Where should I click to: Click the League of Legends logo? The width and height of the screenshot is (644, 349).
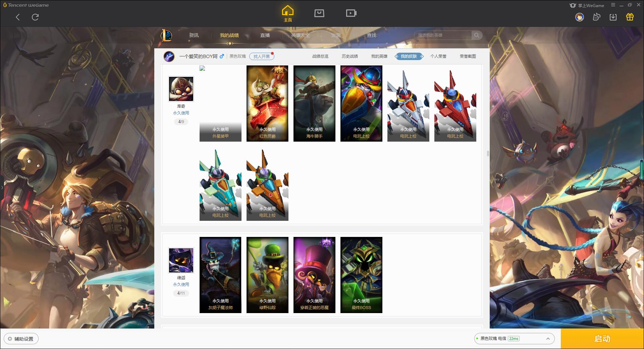pyautogui.click(x=166, y=35)
